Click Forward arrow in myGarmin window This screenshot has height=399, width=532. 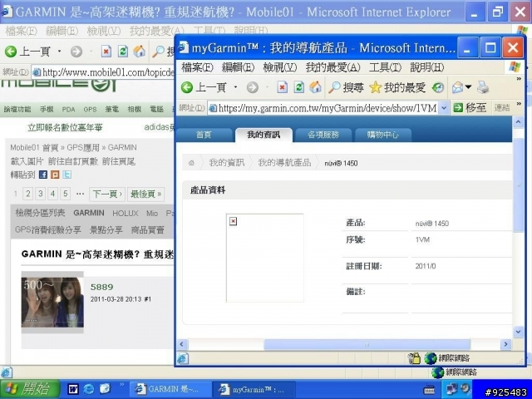pos(252,87)
